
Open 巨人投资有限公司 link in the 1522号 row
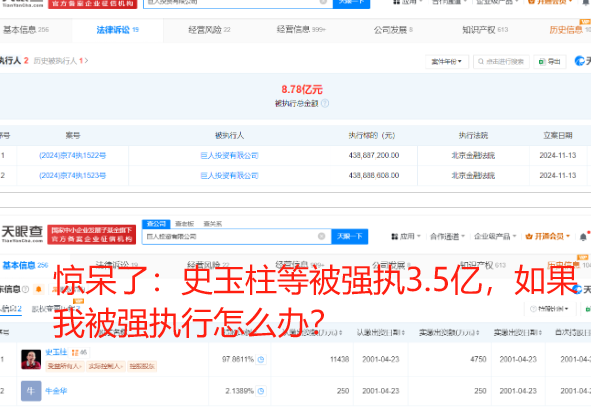(x=229, y=155)
